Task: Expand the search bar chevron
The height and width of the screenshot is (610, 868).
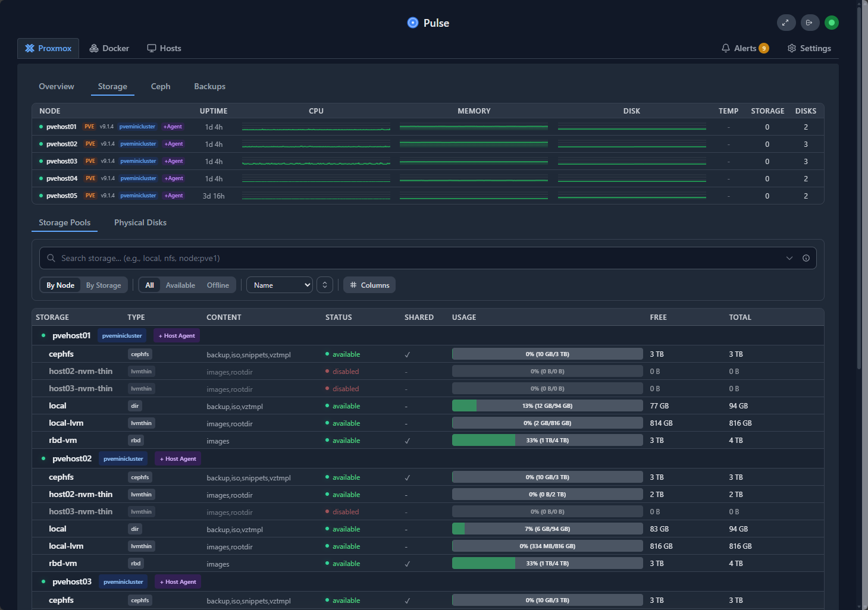Action: coord(789,258)
